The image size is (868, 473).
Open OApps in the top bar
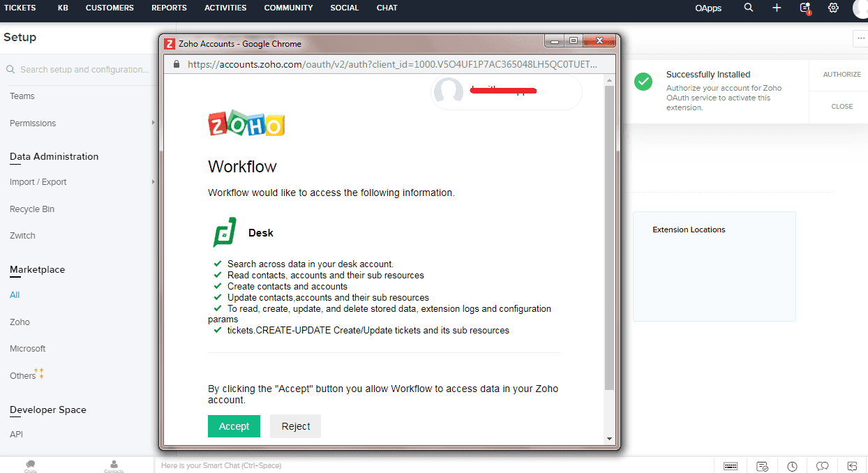(x=708, y=8)
